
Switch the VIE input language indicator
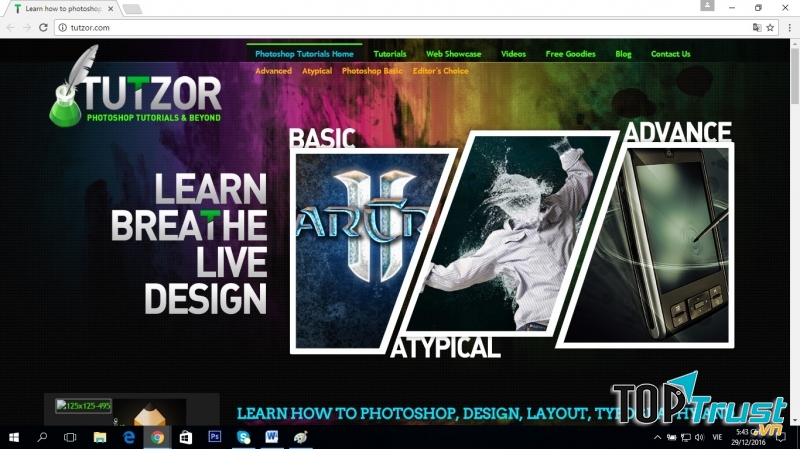pyautogui.click(x=717, y=437)
